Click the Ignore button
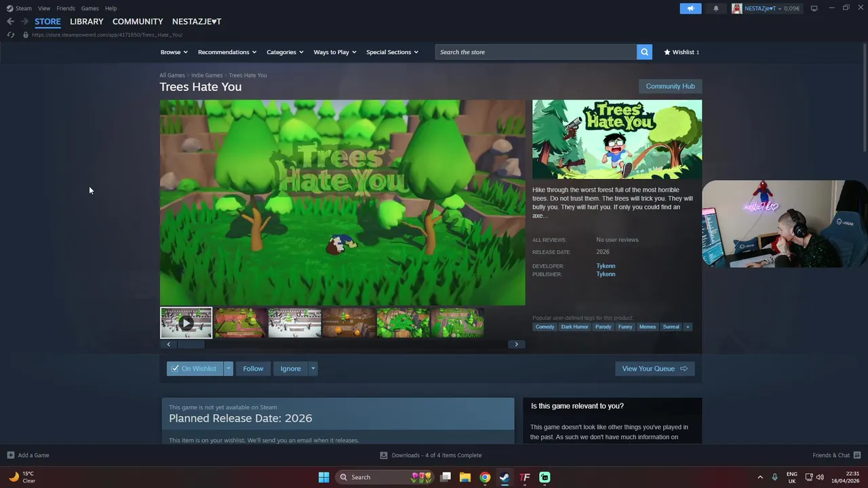 [290, 369]
